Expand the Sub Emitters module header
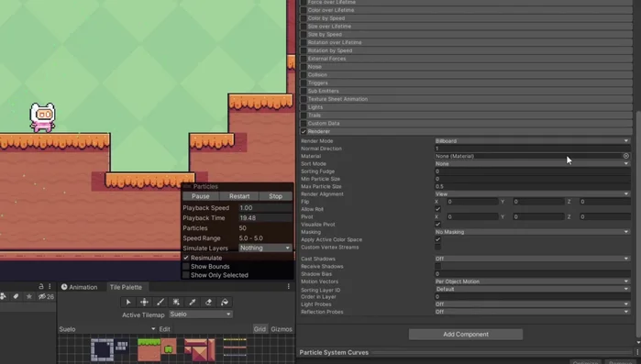 pos(466,91)
